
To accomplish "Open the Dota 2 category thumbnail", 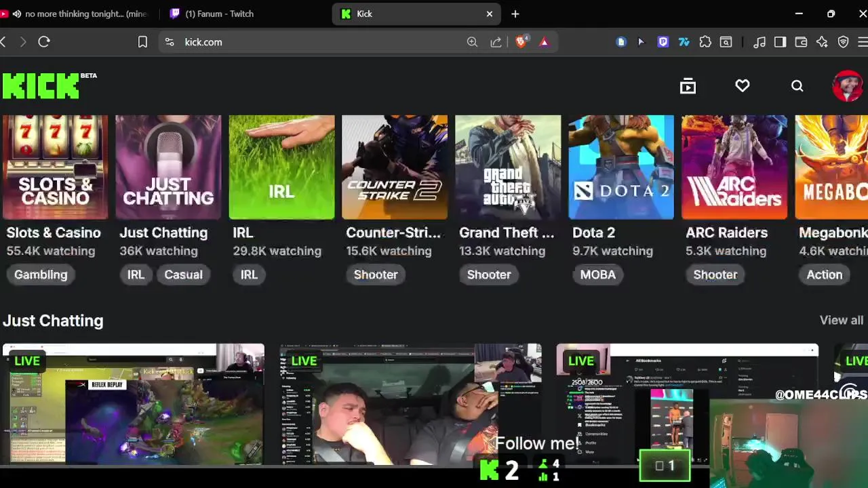I will pos(621,167).
